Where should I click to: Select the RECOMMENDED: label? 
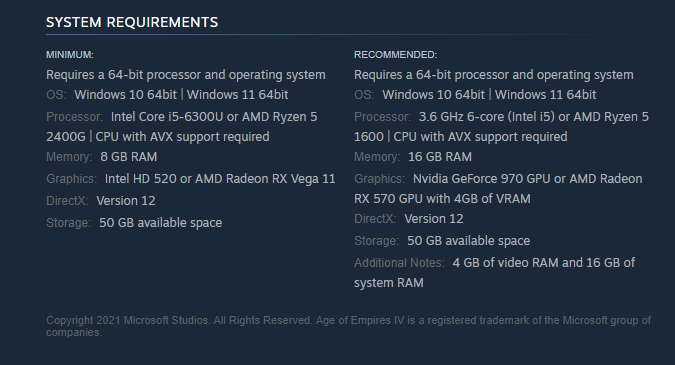click(x=396, y=55)
